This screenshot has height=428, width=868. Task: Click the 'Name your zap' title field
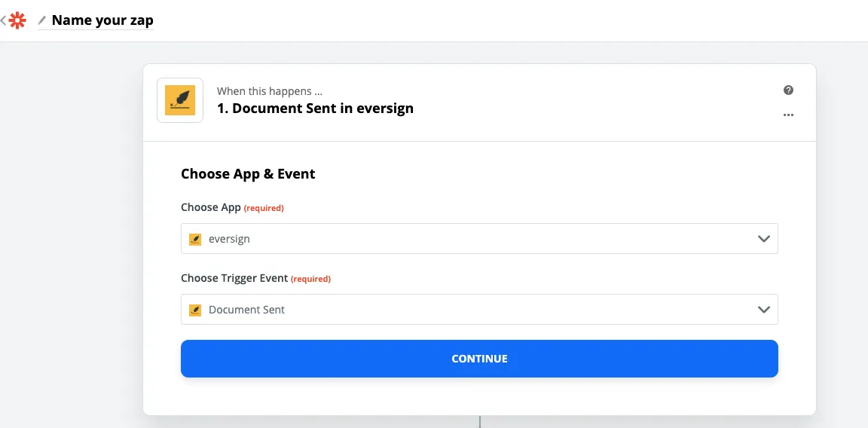102,20
